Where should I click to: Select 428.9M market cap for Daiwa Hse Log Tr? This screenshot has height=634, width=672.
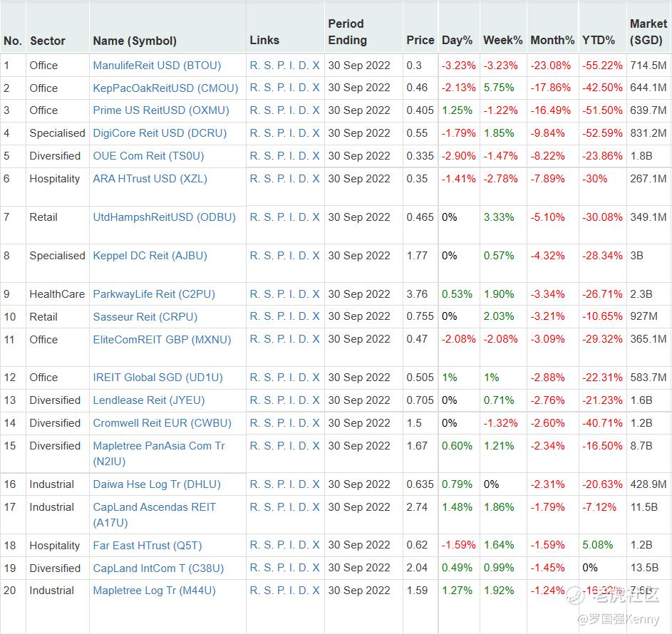(648, 484)
